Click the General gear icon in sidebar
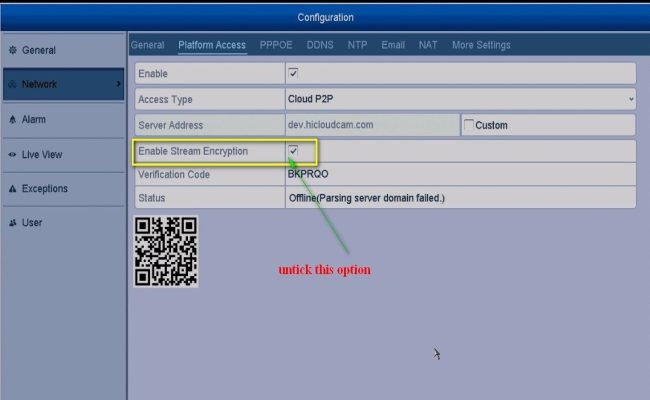 13,50
